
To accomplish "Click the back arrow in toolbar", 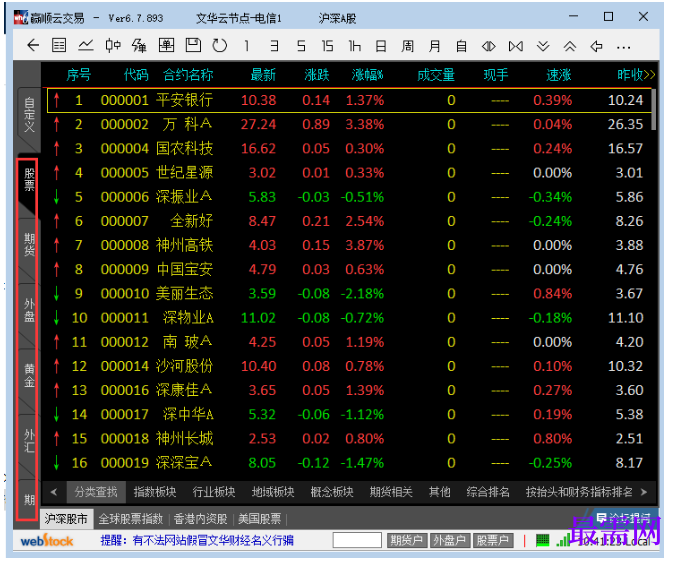I will point(33,45).
